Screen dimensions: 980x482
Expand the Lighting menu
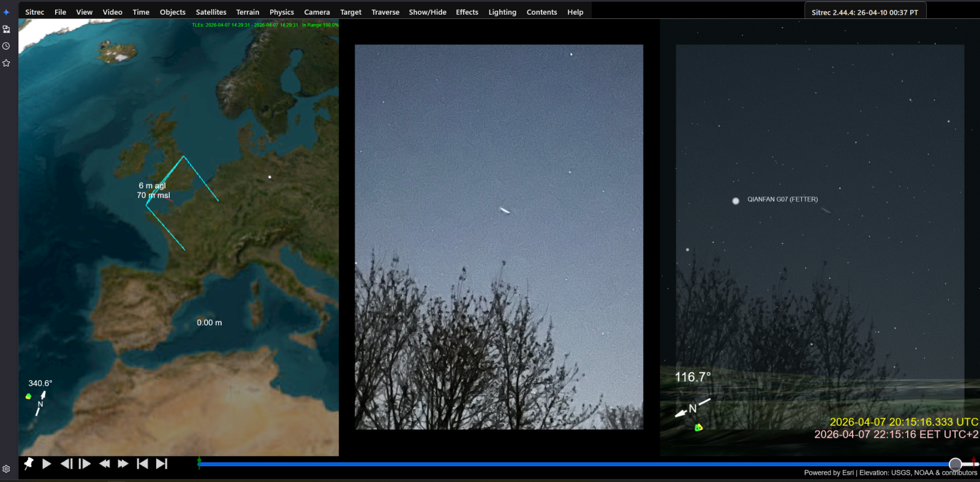click(502, 12)
